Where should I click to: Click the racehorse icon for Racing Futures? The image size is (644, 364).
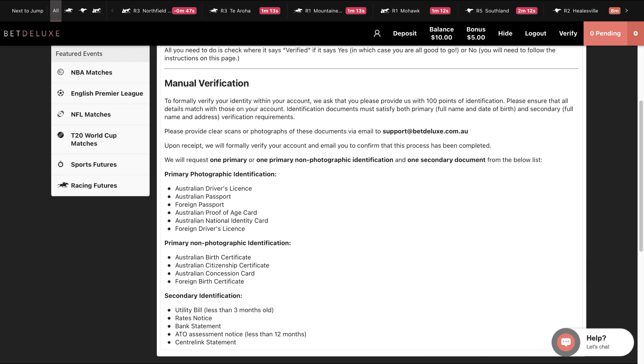click(63, 185)
